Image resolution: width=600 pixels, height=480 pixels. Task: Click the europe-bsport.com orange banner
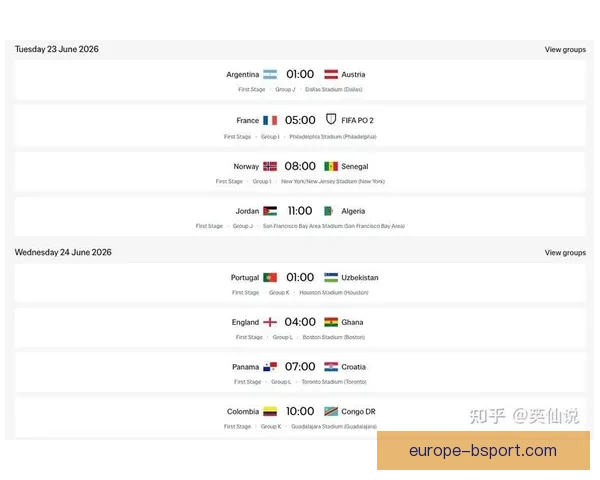483,451
